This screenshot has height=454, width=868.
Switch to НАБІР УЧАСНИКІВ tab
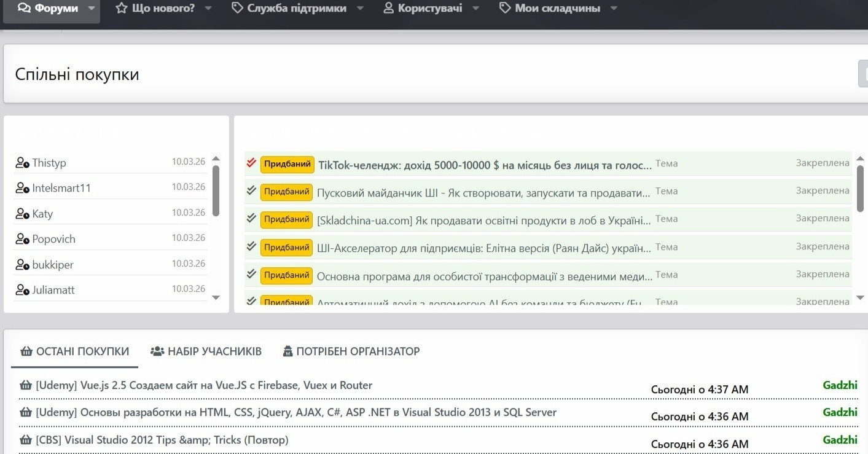(206, 351)
